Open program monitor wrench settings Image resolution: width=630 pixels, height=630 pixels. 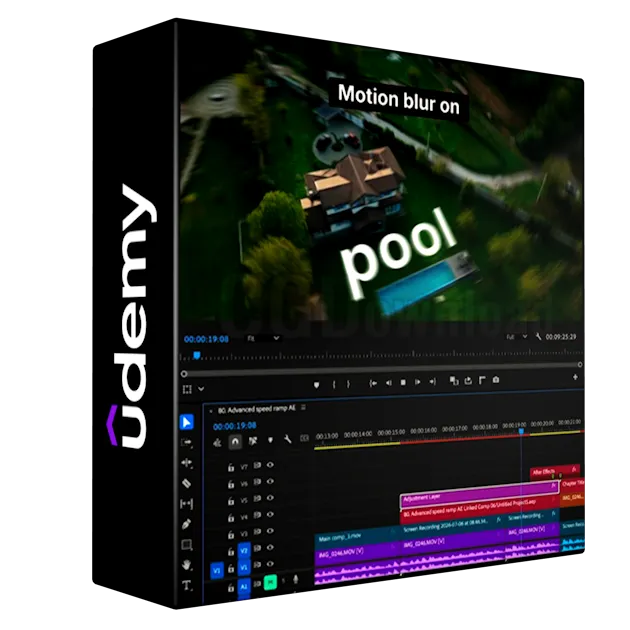[x=538, y=337]
